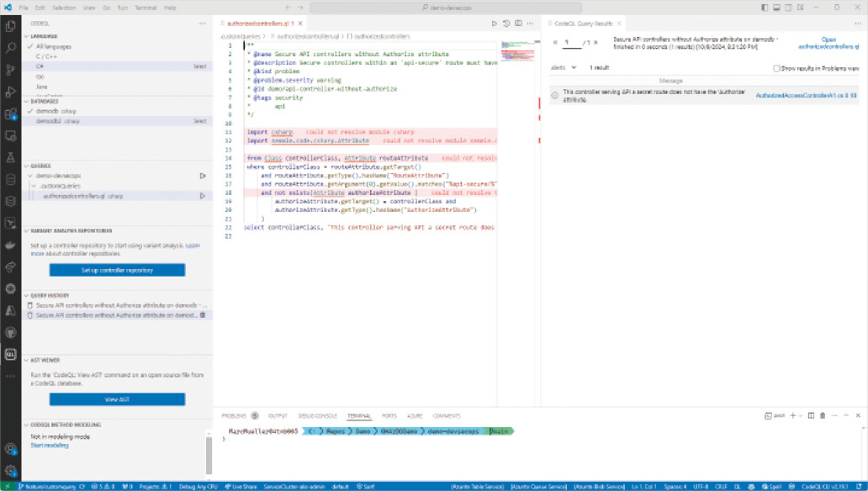Open the Testing flask view
This screenshot has width=868, height=491.
(x=10, y=158)
